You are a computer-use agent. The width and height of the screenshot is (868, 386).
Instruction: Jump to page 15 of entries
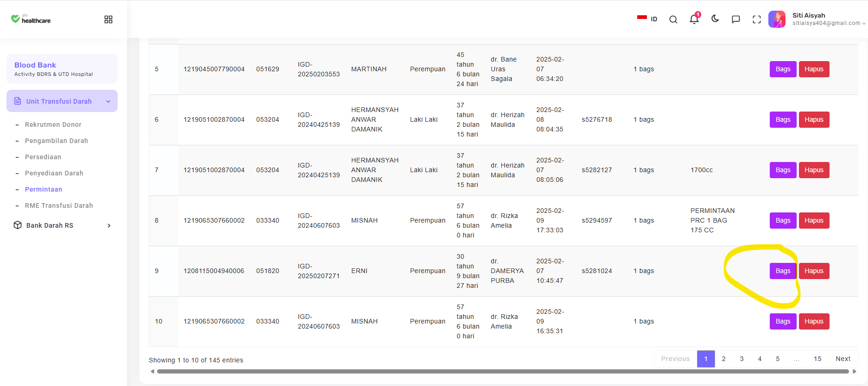(817, 359)
